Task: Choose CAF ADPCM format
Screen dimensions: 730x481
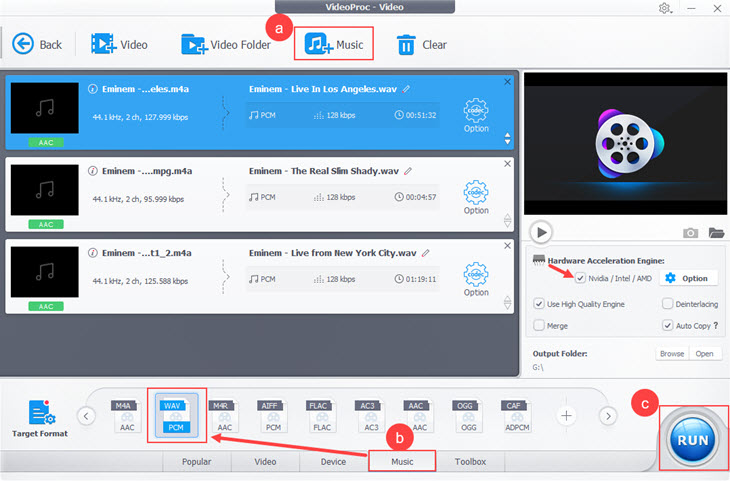Action: coord(516,415)
